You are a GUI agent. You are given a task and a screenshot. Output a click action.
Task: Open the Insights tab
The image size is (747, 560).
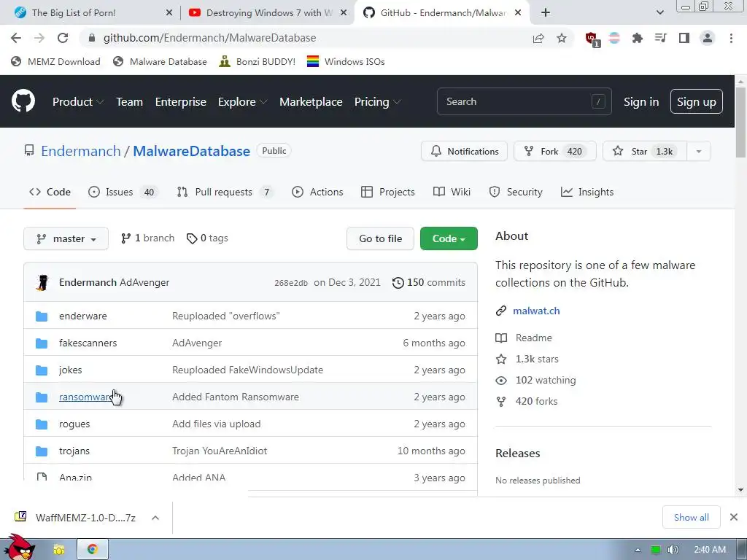tap(587, 192)
